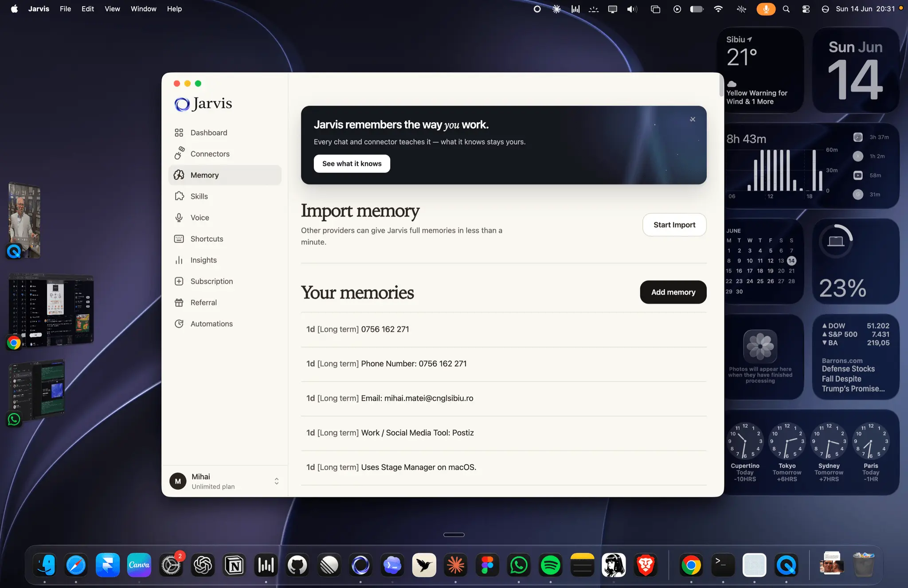Viewport: 908px width, 588px height.
Task: Expand the Mihai account switcher chevron
Action: tap(277, 481)
